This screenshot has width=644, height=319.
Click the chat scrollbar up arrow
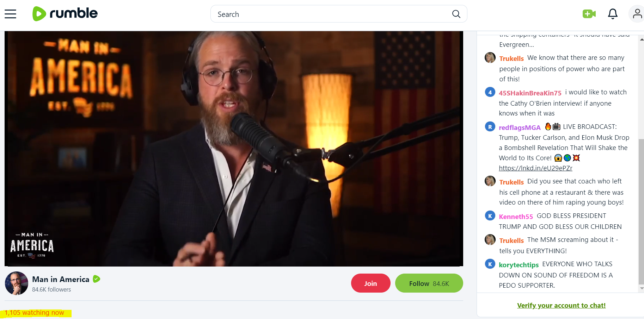[x=642, y=39]
